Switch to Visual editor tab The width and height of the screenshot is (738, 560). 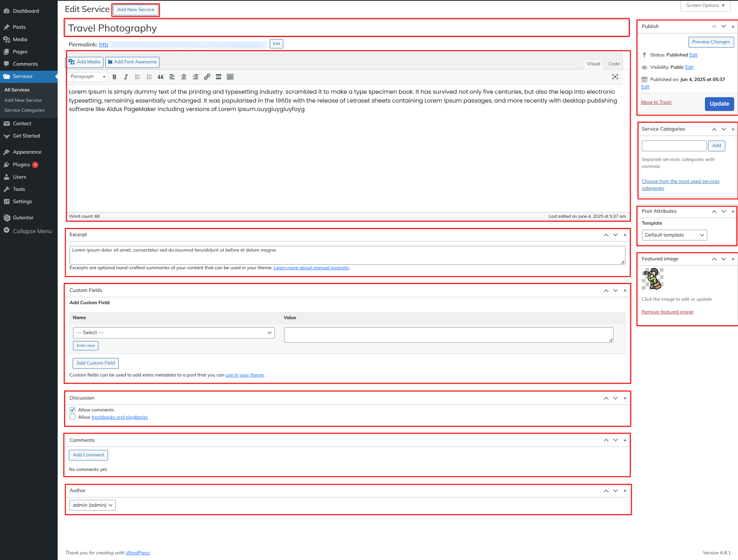click(x=593, y=64)
